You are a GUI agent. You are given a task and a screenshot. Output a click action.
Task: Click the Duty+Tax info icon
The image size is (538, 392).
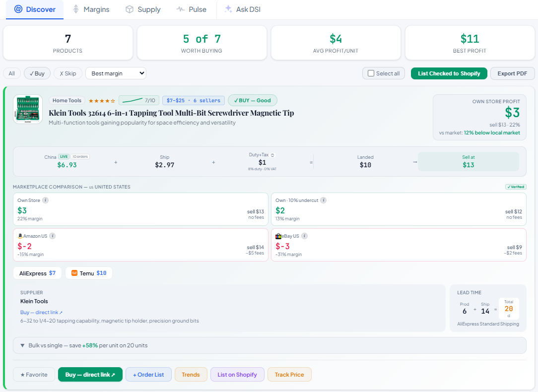(x=272, y=155)
